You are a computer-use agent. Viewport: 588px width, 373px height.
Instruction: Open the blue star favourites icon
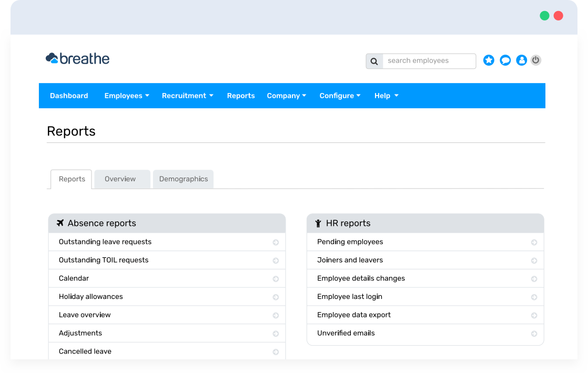(489, 60)
